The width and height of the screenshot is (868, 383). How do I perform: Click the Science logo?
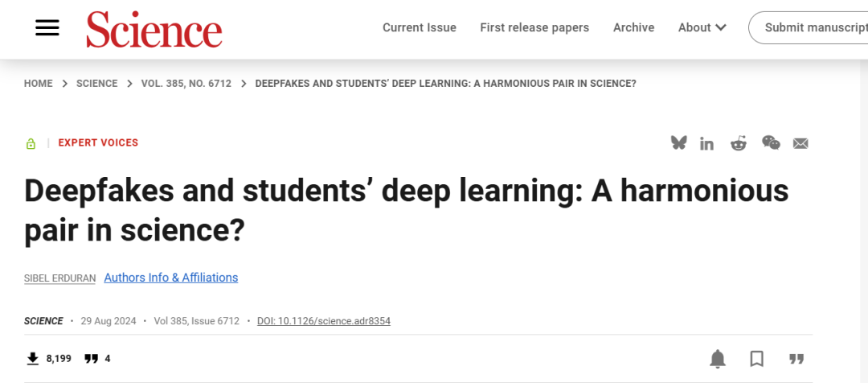[154, 29]
